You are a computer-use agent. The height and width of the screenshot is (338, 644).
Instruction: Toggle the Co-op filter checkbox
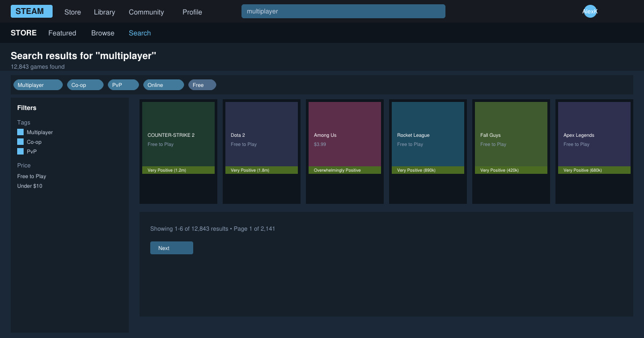[20, 142]
